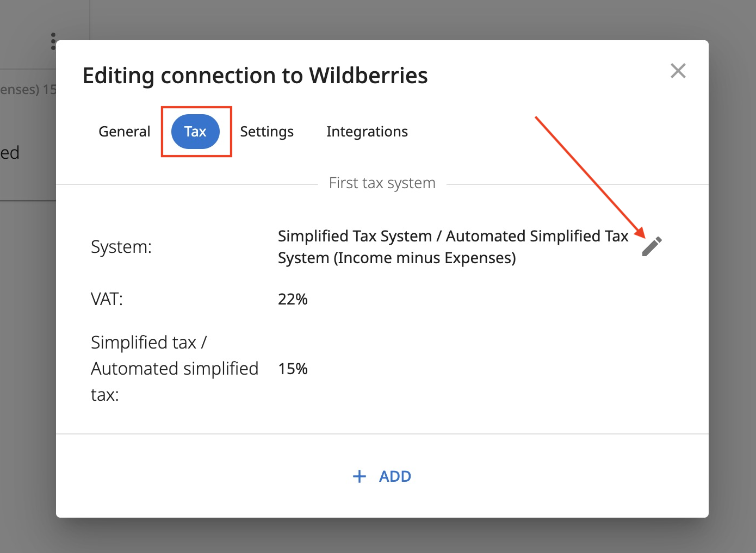
Task: Select the Tax tab
Action: click(x=195, y=132)
